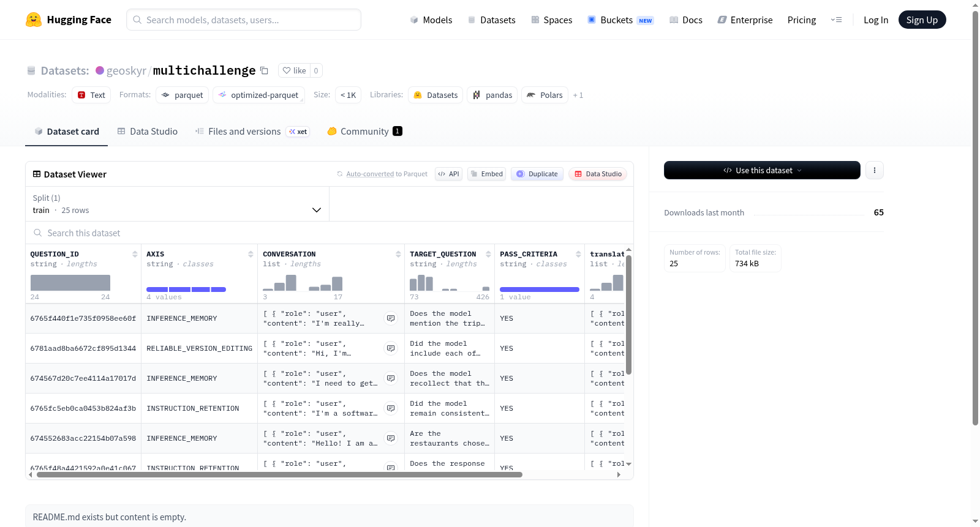Screen dimensions: 980x527
Task: Show the +1 additional libraries
Action: coord(578,95)
